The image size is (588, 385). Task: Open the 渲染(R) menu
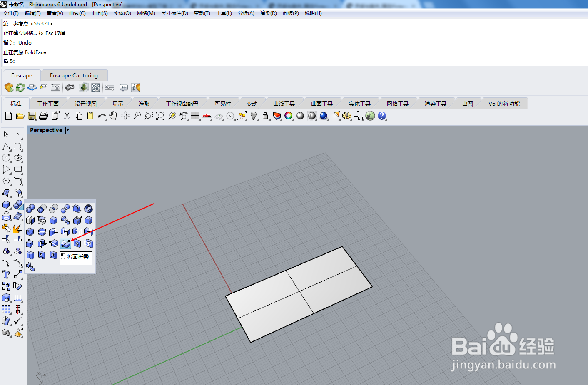pos(269,13)
